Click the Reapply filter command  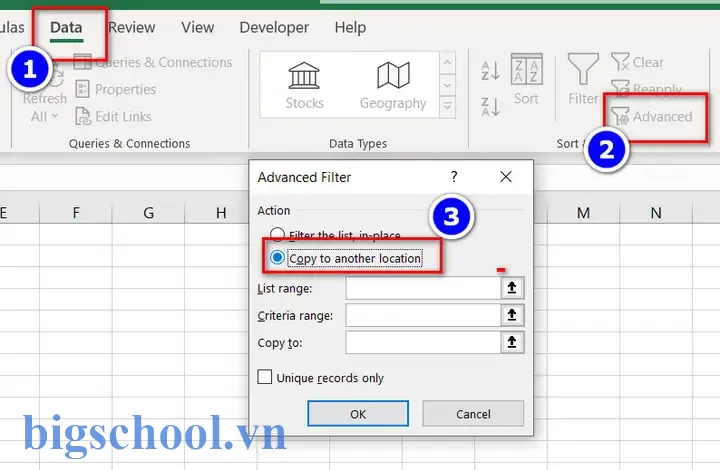pyautogui.click(x=647, y=89)
